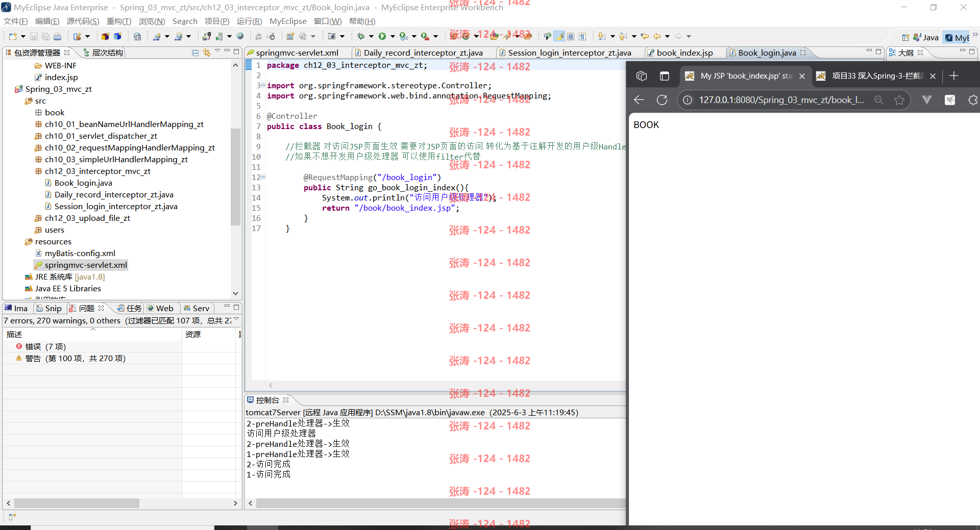
Task: Select the ch12_03_upload_file_zt package
Action: click(x=87, y=218)
